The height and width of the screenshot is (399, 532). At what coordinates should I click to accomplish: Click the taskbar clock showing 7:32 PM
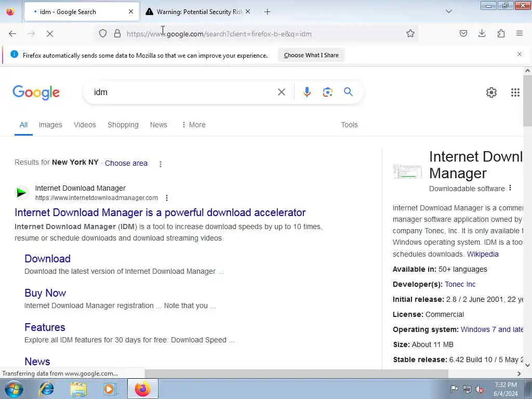tap(506, 389)
